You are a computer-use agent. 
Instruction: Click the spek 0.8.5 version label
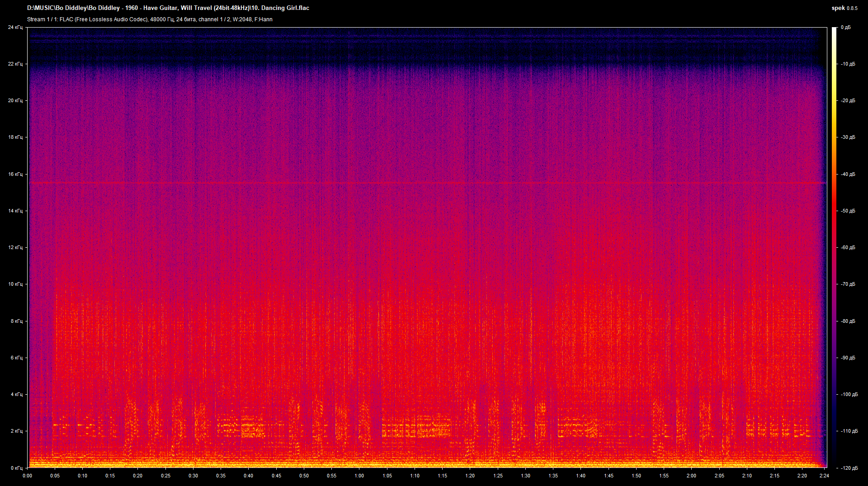click(844, 8)
